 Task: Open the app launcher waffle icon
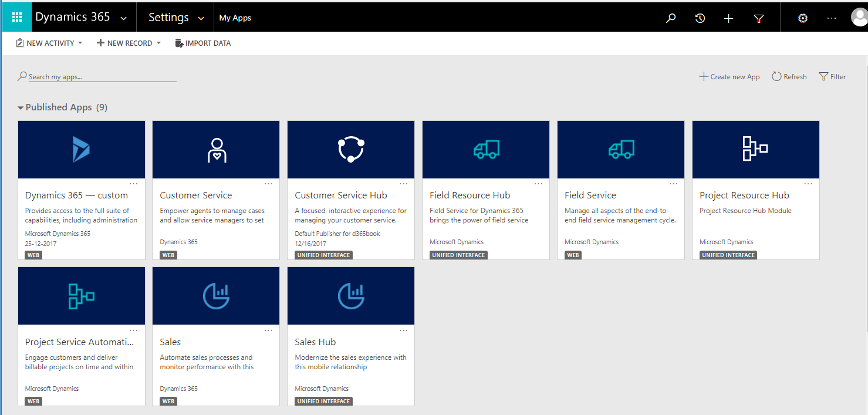point(17,18)
